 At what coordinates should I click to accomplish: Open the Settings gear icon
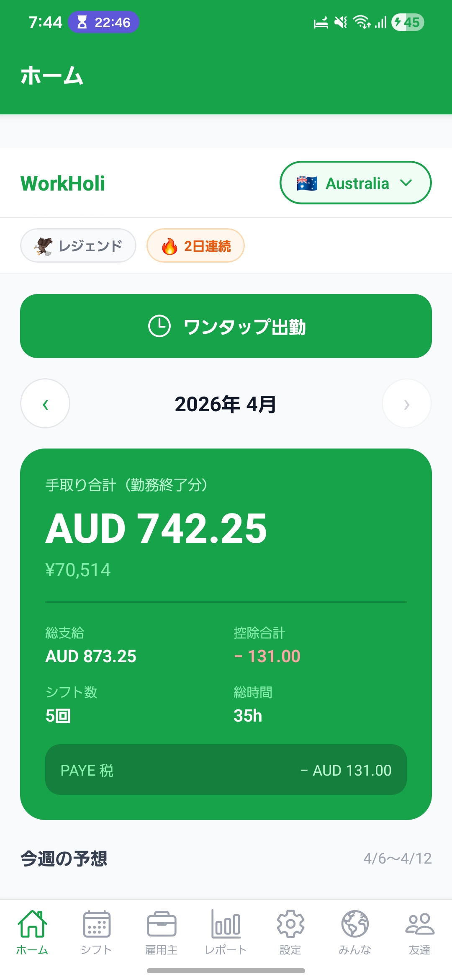click(290, 924)
